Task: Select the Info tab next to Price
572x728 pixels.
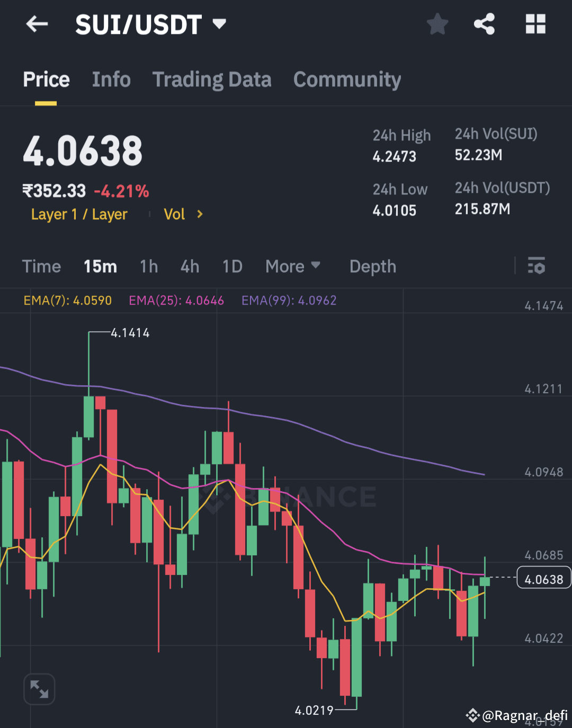Action: click(111, 79)
